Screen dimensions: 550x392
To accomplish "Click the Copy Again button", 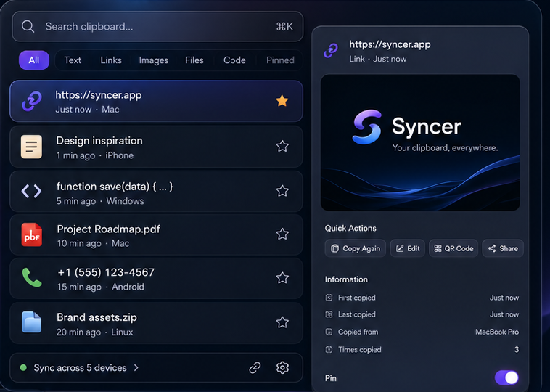I will click(356, 248).
